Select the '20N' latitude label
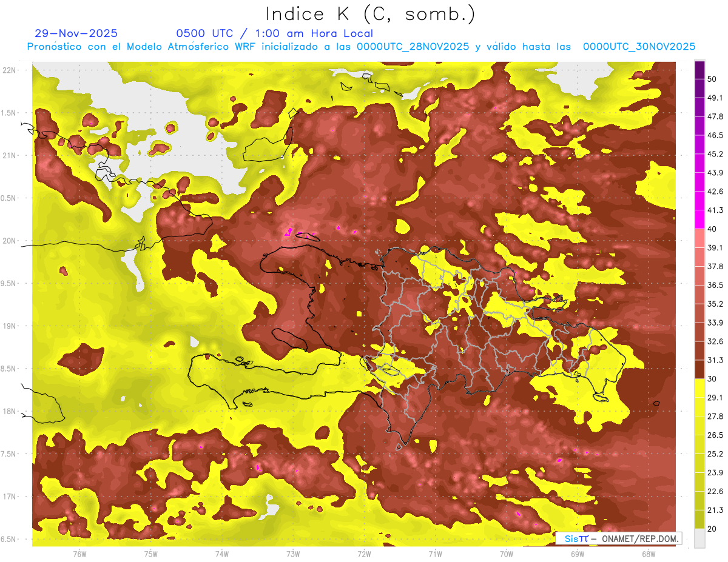This screenshot has height=562, width=728. (x=9, y=241)
